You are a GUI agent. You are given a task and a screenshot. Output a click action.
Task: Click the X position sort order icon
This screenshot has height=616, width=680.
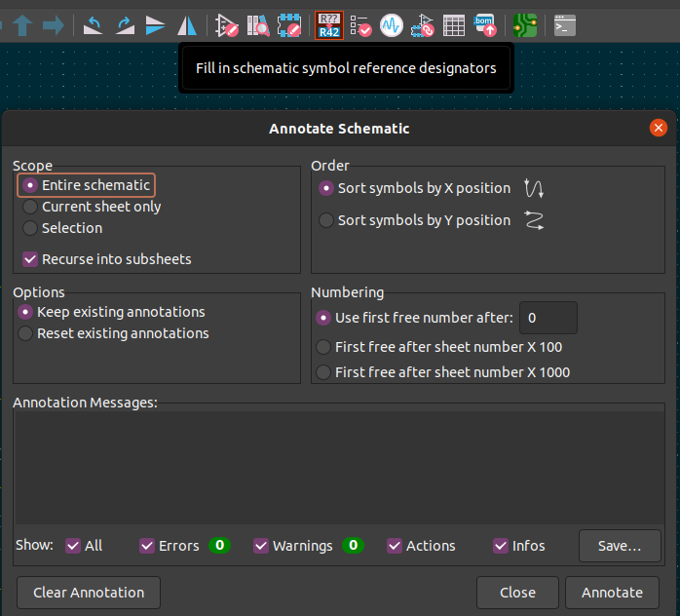534,188
